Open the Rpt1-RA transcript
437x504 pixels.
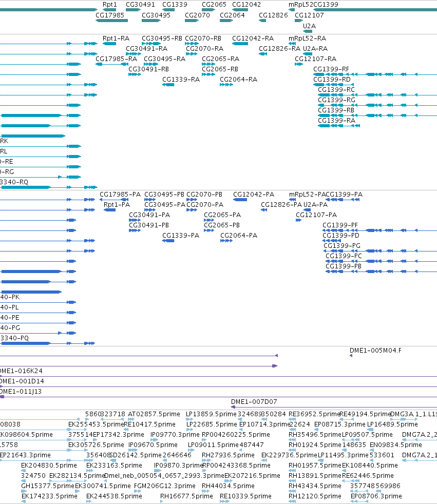[110, 44]
